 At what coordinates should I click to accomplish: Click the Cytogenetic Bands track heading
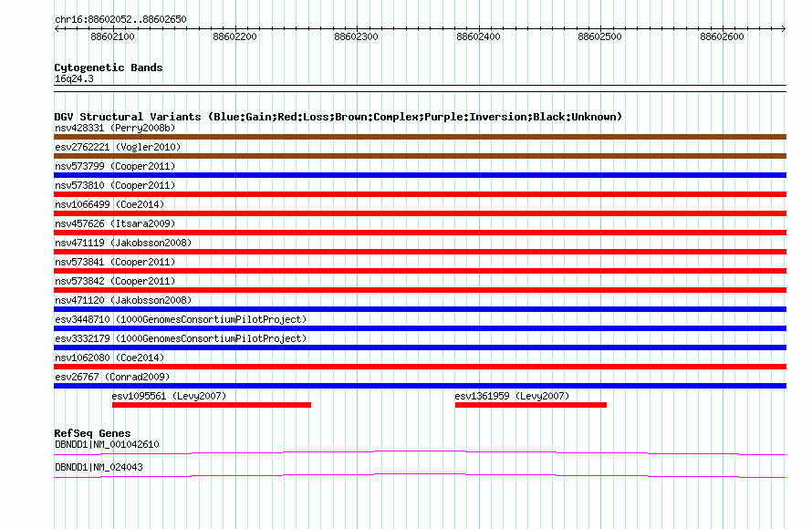(109, 67)
